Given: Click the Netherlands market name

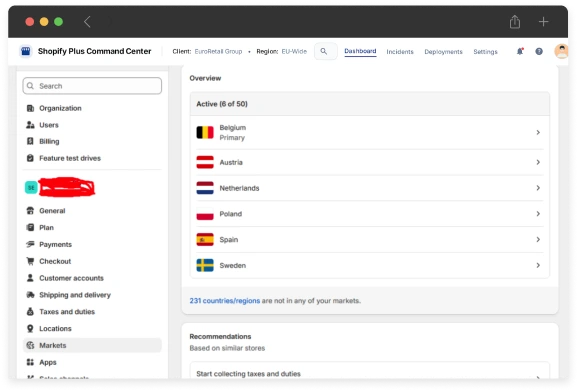Looking at the screenshot, I should [x=239, y=188].
